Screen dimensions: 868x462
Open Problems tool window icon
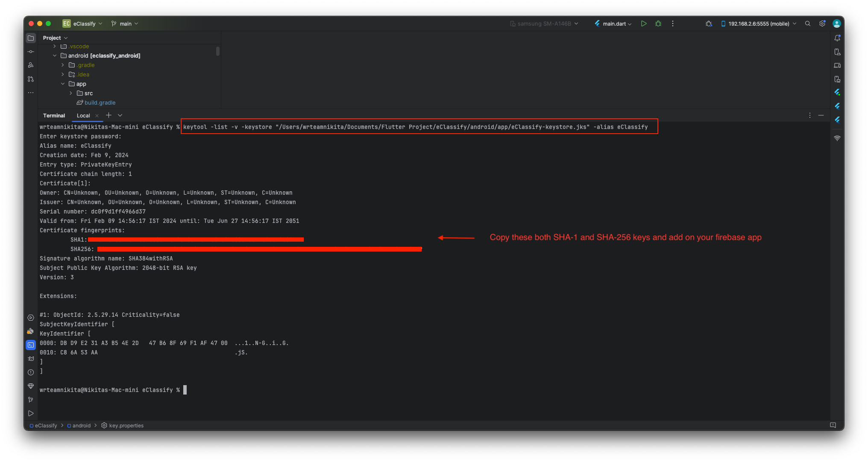[31, 372]
